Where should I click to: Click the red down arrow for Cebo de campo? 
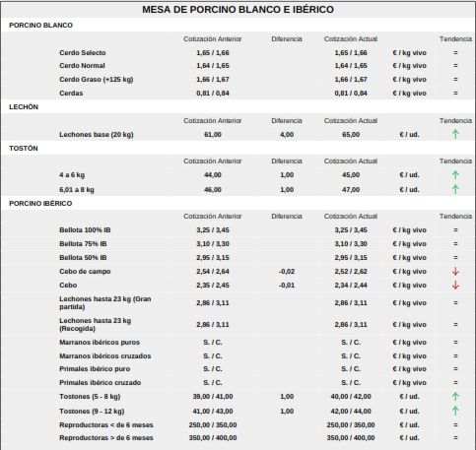[x=455, y=272]
